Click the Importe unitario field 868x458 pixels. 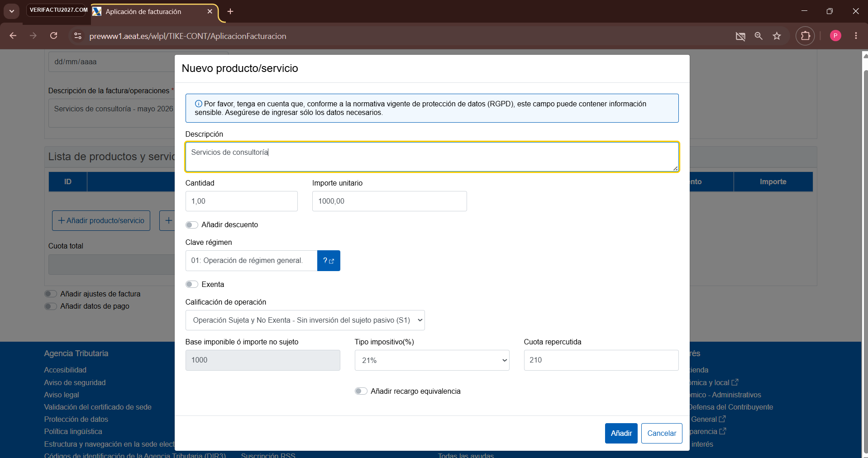click(390, 201)
